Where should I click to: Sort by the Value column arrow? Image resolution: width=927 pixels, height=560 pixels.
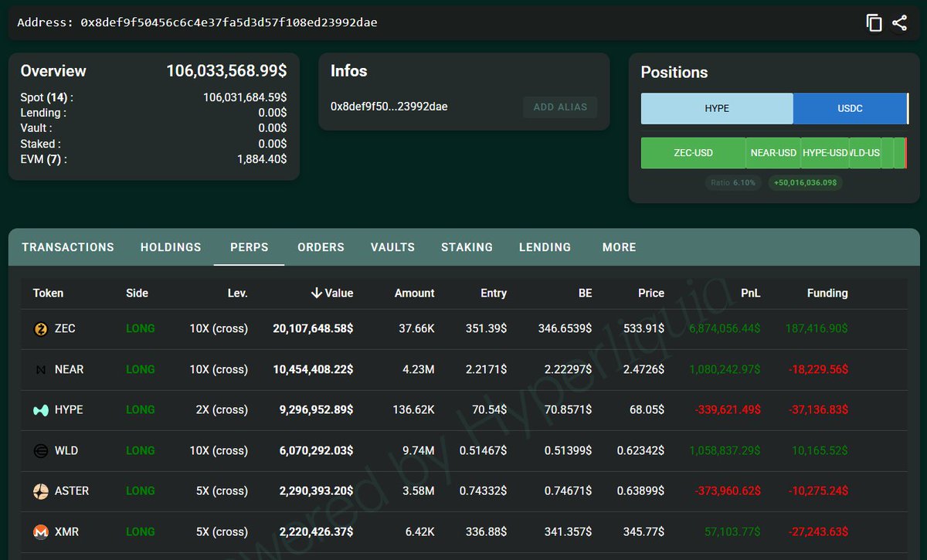click(x=317, y=293)
